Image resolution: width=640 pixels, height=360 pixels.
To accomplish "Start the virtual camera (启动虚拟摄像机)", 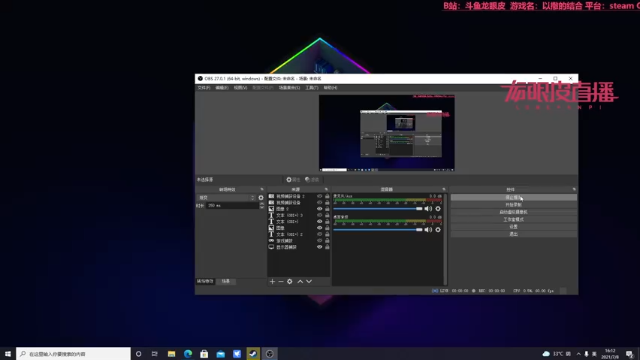I will (x=513, y=212).
